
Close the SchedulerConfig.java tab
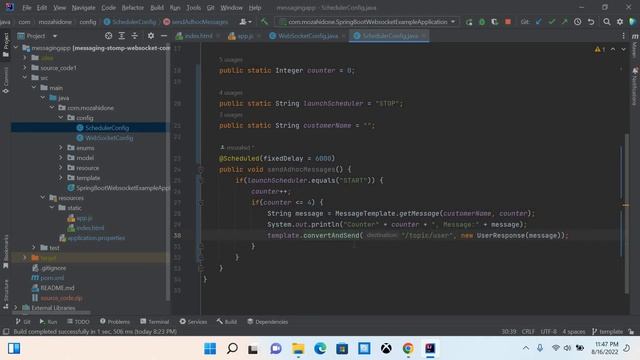[424, 36]
